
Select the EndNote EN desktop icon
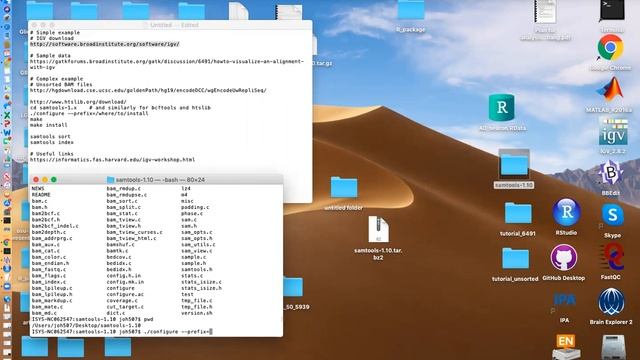tap(565, 347)
